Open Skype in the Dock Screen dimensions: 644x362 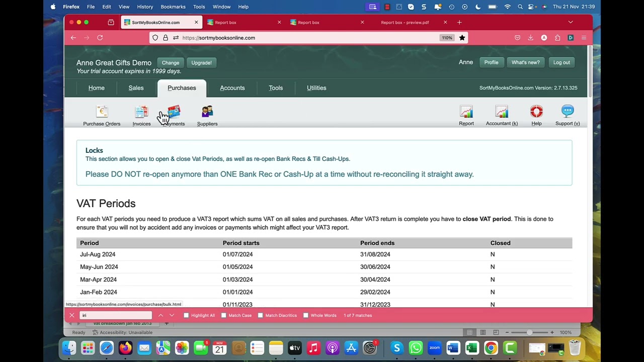[397, 348]
